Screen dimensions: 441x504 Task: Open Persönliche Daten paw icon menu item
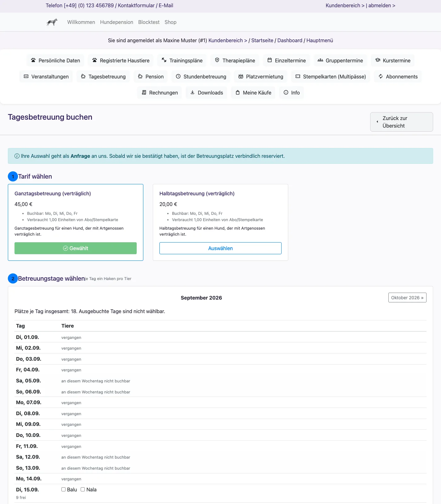[55, 60]
